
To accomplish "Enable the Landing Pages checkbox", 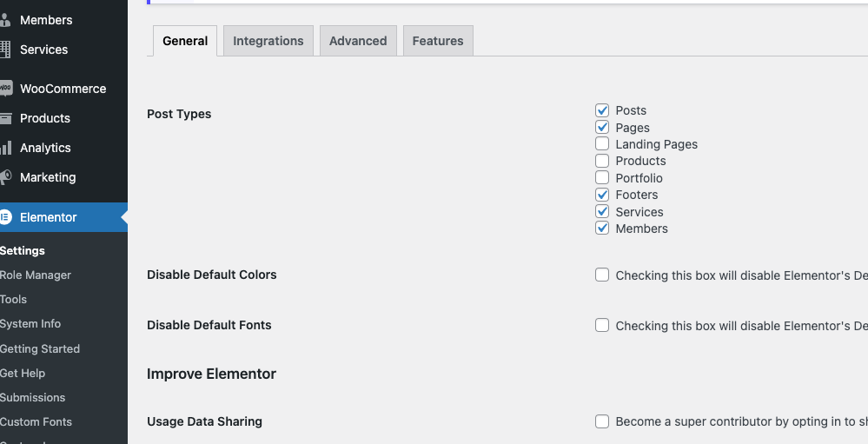I will tap(602, 144).
